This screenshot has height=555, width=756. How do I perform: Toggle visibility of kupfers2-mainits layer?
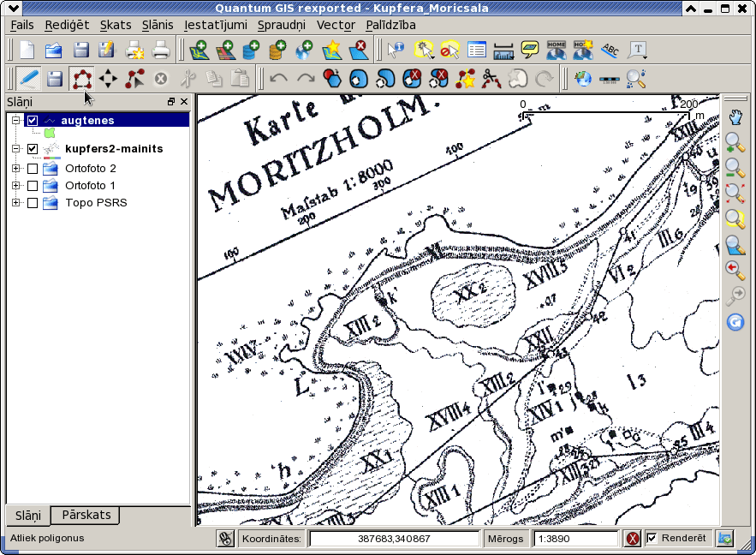(33, 149)
